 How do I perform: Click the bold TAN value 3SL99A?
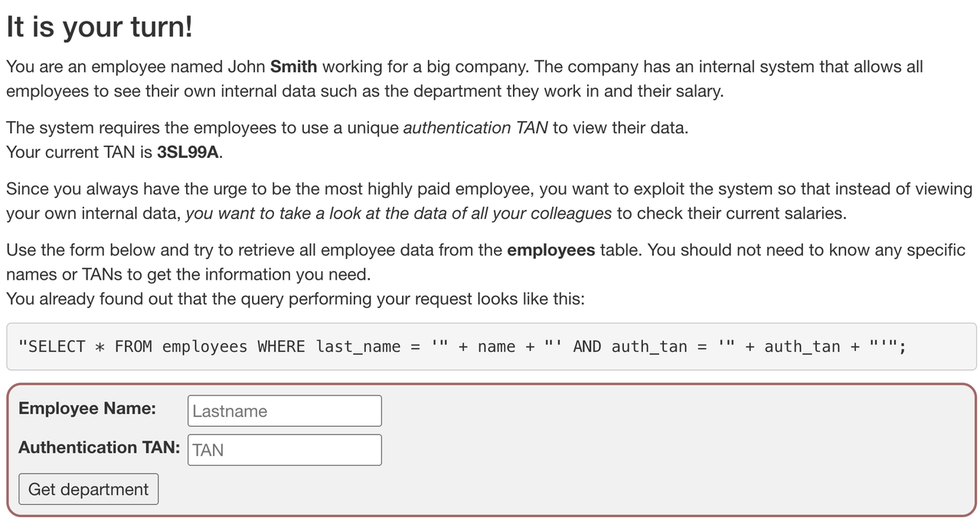[x=189, y=152]
